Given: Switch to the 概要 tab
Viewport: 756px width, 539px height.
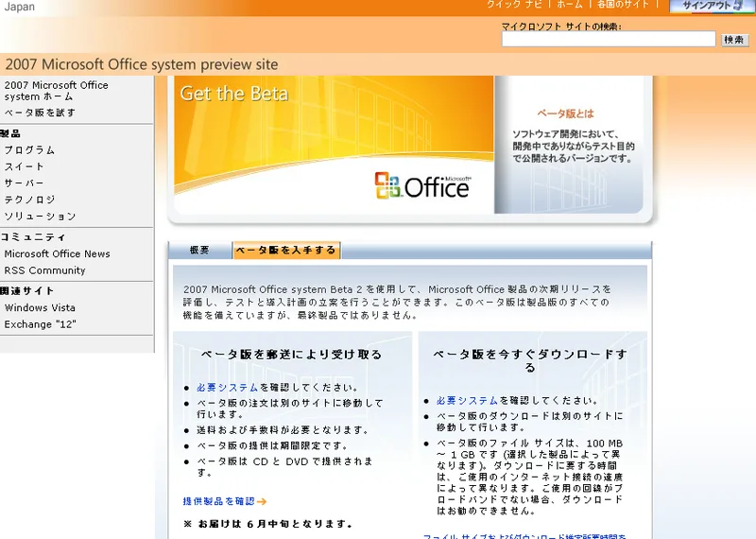Looking at the screenshot, I should [x=199, y=251].
